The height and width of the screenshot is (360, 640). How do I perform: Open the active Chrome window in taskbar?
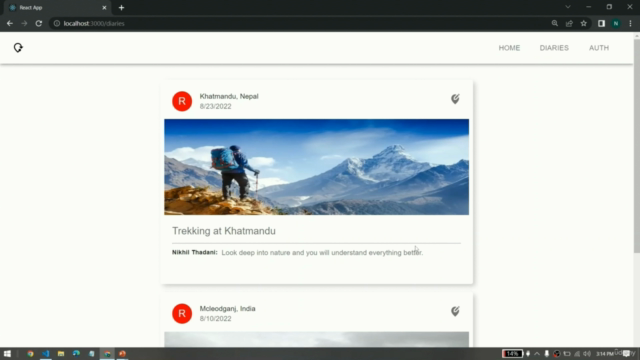pos(107,354)
